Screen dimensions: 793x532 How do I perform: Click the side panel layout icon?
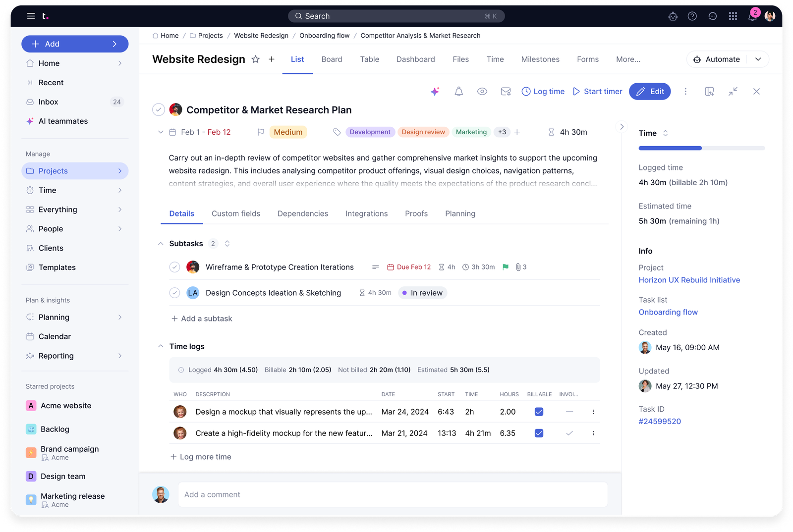709,92
